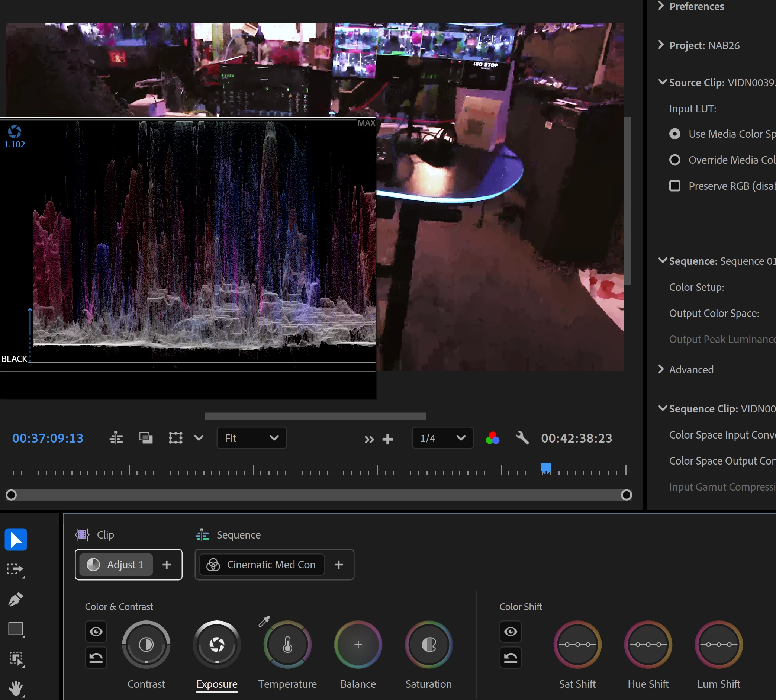Screen dimensions: 776x700
Task: Select the Hand tool
Action: pyautogui.click(x=16, y=687)
